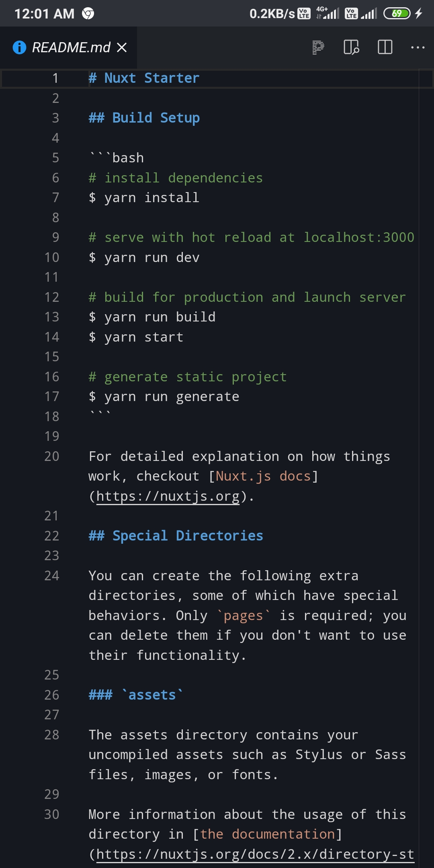Click line number 1 in the gutter

55,78
